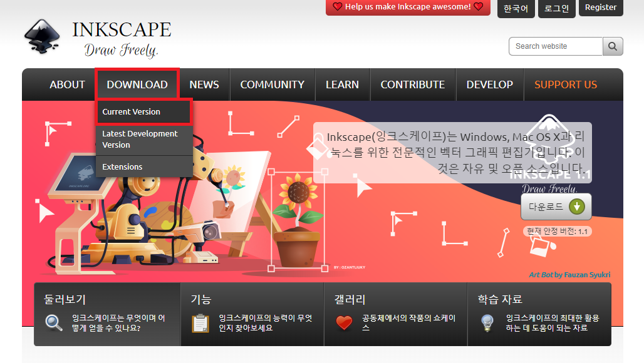Open the LEARN menu
The width and height of the screenshot is (644, 363).
click(x=342, y=84)
